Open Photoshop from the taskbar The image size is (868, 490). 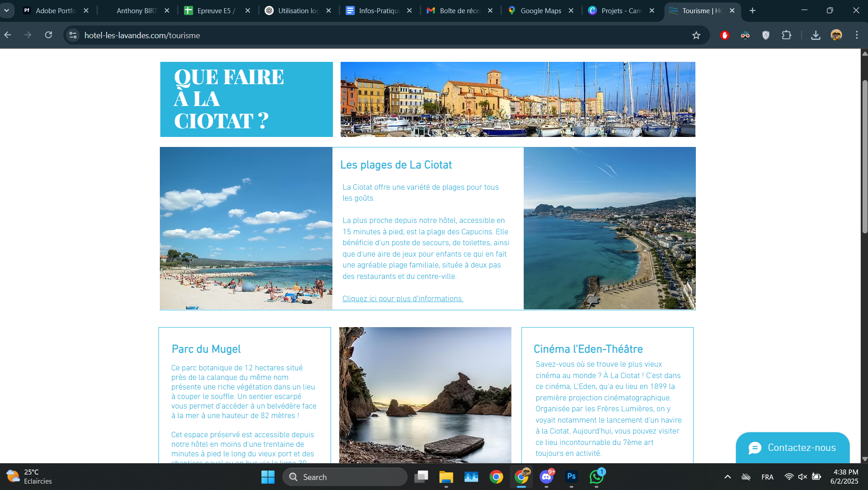(572, 477)
